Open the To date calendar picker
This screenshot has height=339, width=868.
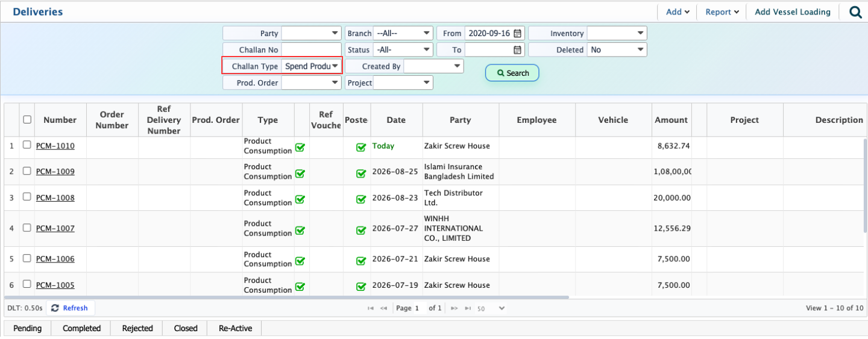517,50
